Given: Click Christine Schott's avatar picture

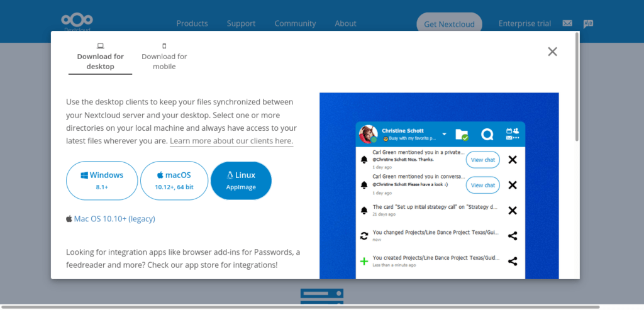Looking at the screenshot, I should click(x=368, y=134).
